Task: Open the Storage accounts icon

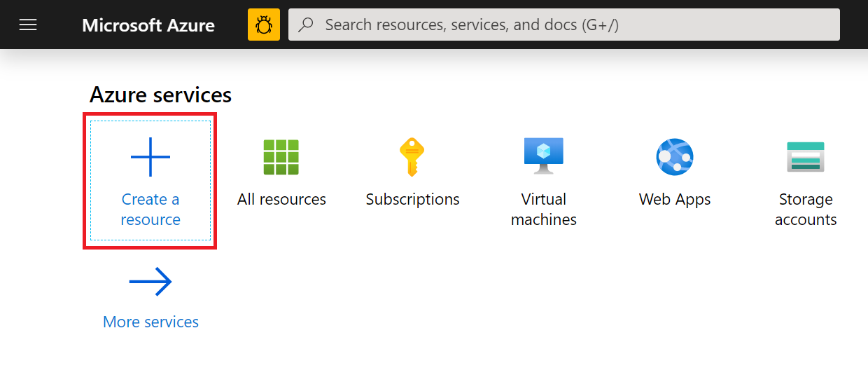Action: click(806, 157)
